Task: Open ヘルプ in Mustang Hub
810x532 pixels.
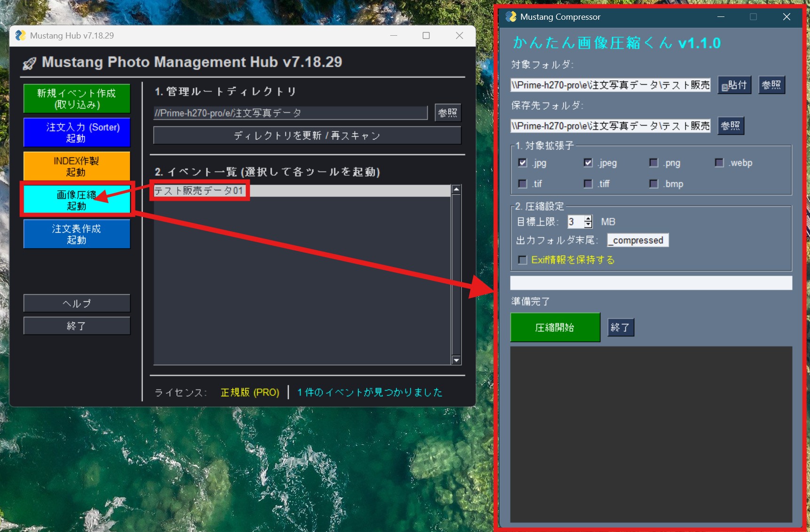Action: coord(77,303)
